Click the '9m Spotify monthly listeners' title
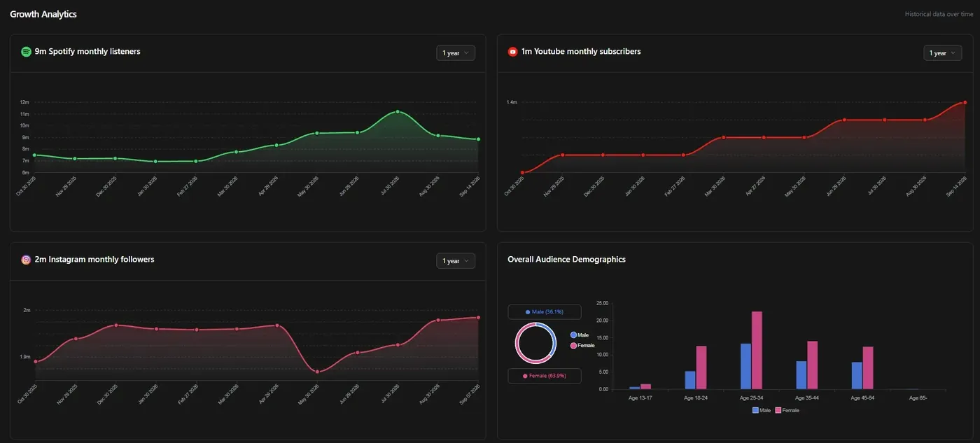 tap(87, 52)
